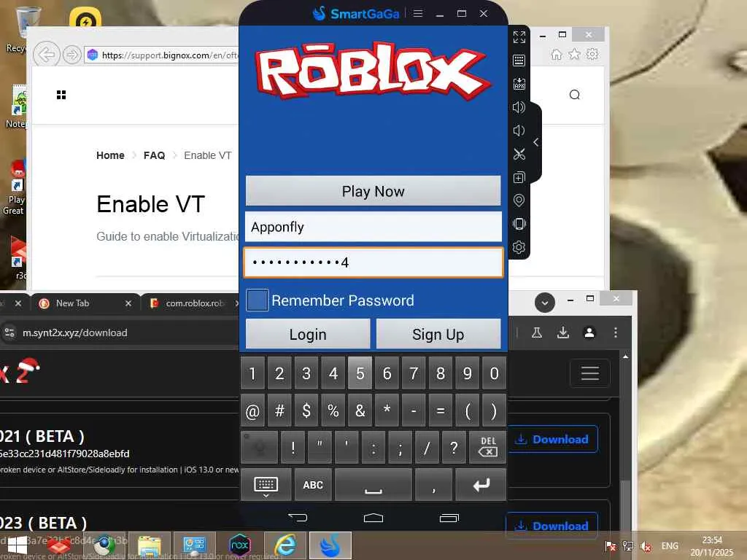747x560 pixels.
Task: Tap the Android home navigation button
Action: coord(373,518)
